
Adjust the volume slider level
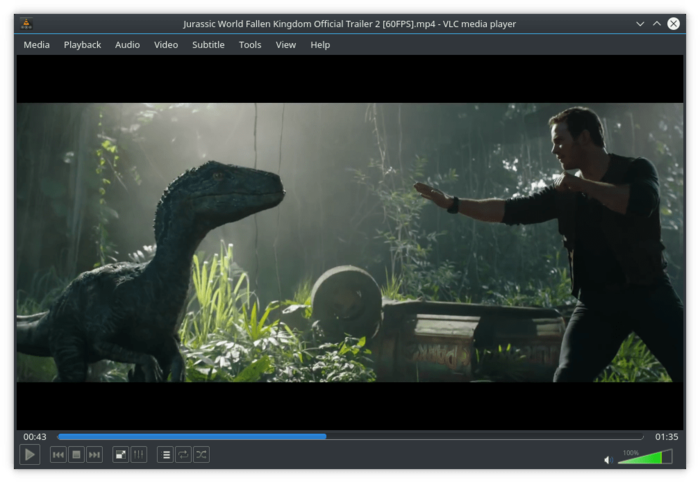click(x=645, y=458)
